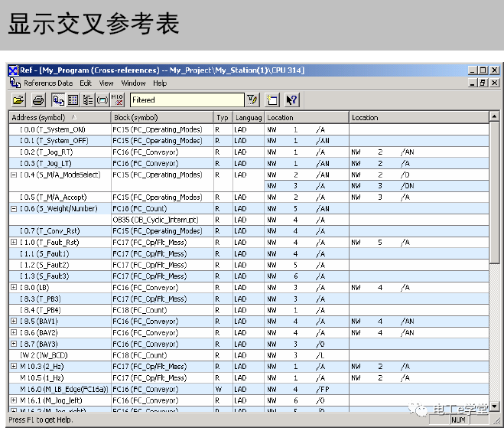Open the Assignment table view icon
This screenshot has width=504, height=431.
click(x=73, y=100)
